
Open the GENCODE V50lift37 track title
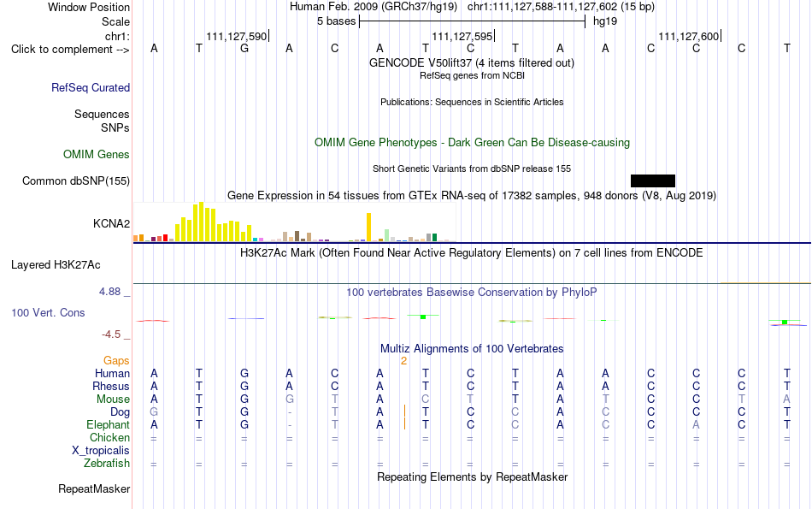tap(471, 62)
